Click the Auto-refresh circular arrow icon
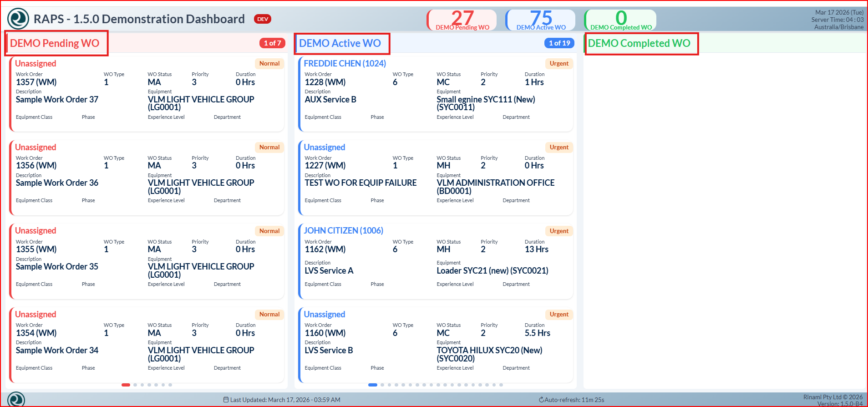 coord(541,400)
